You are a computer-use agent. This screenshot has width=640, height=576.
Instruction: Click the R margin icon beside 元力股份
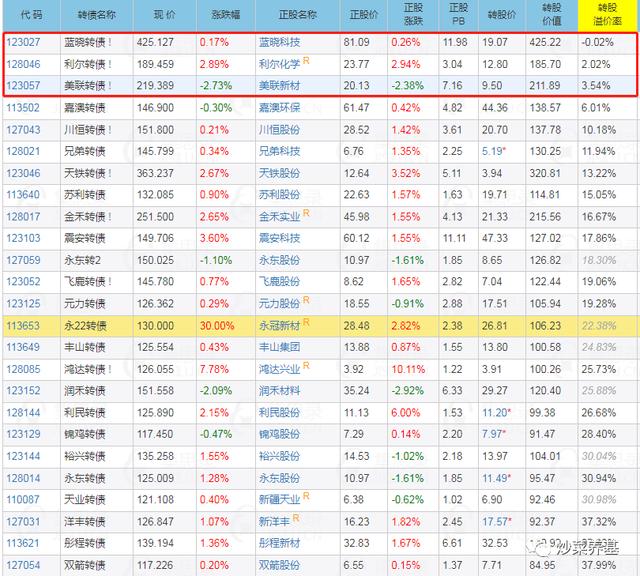tap(306, 300)
